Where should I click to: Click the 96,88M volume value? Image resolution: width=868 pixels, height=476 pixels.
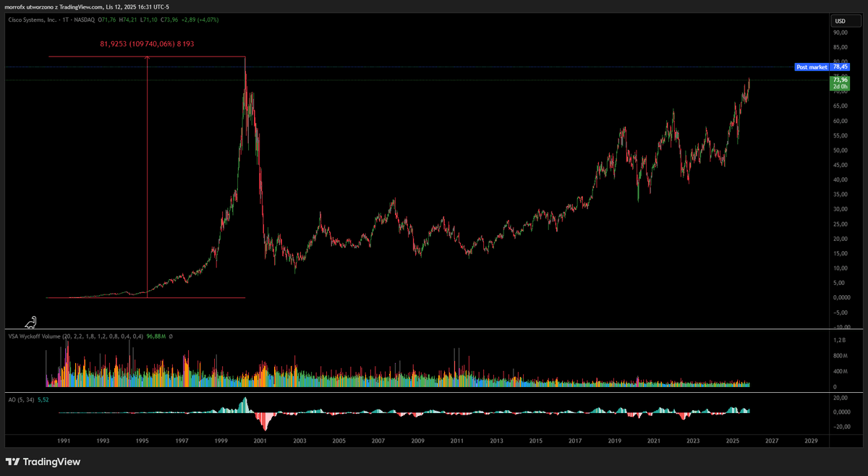click(156, 336)
